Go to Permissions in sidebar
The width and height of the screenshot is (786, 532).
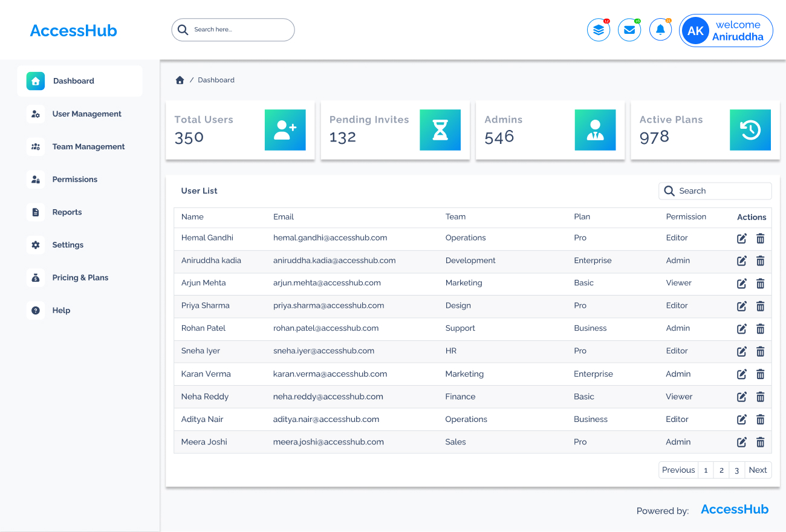(74, 180)
